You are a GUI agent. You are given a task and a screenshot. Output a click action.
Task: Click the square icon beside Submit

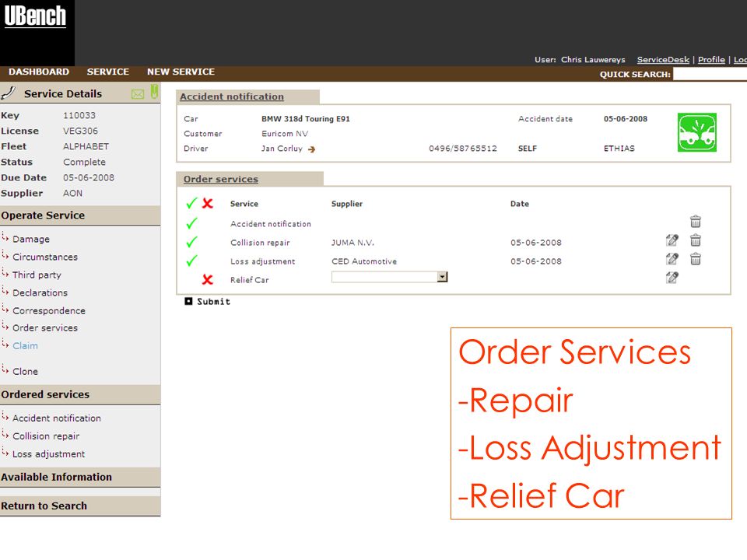click(188, 301)
